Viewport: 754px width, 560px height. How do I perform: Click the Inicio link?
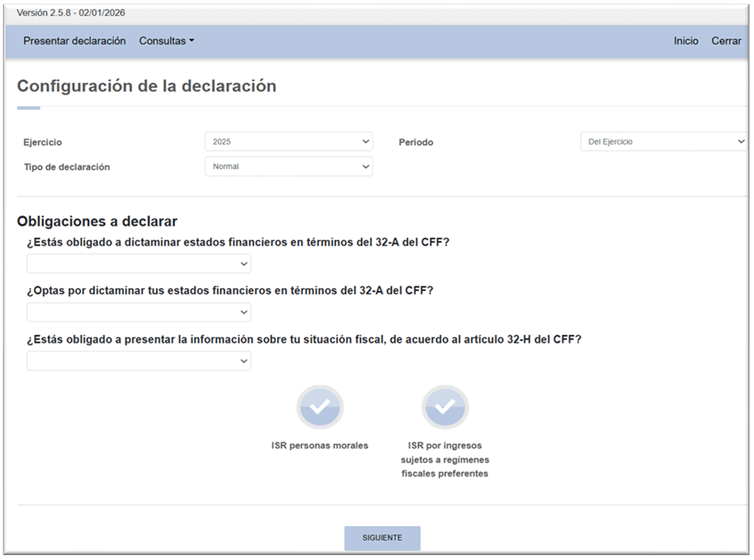(686, 40)
